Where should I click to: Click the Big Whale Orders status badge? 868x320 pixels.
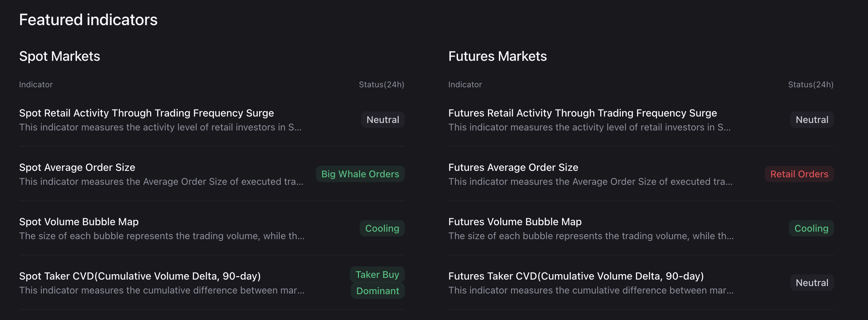click(x=360, y=174)
